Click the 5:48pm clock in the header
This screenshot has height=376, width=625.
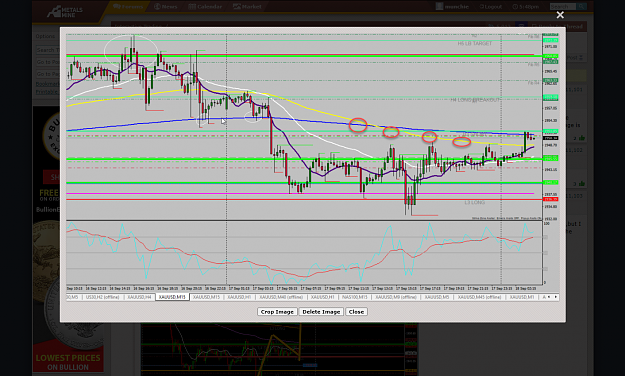(x=525, y=6)
